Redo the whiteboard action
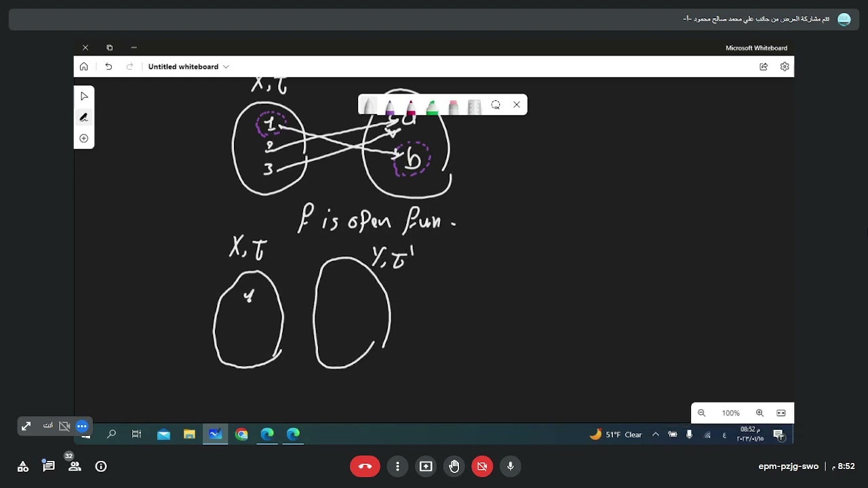Viewport: 868px width, 488px height. point(130,66)
